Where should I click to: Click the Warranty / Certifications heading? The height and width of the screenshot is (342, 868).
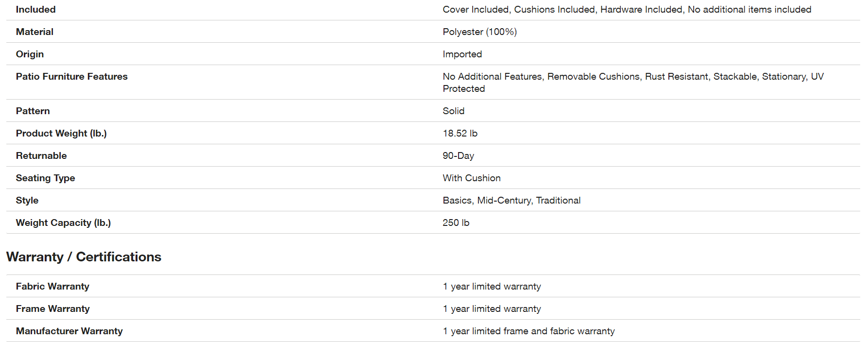tap(84, 256)
